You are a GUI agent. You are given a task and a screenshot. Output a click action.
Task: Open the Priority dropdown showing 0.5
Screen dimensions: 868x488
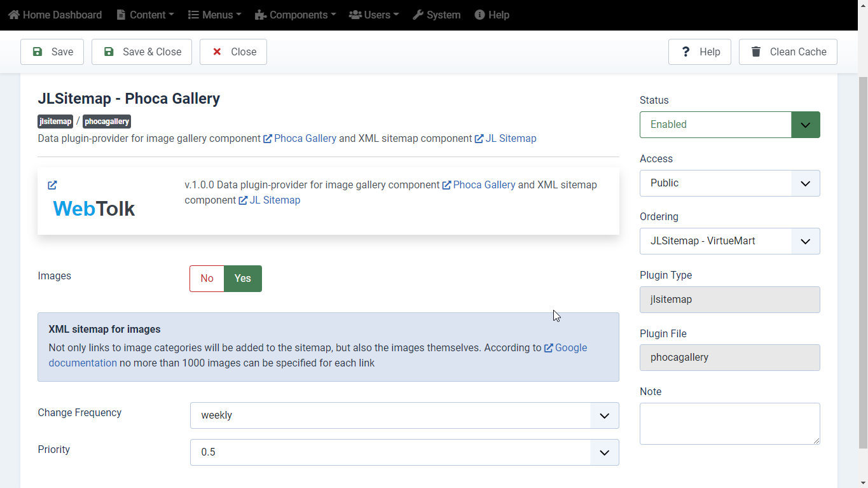pos(404,452)
